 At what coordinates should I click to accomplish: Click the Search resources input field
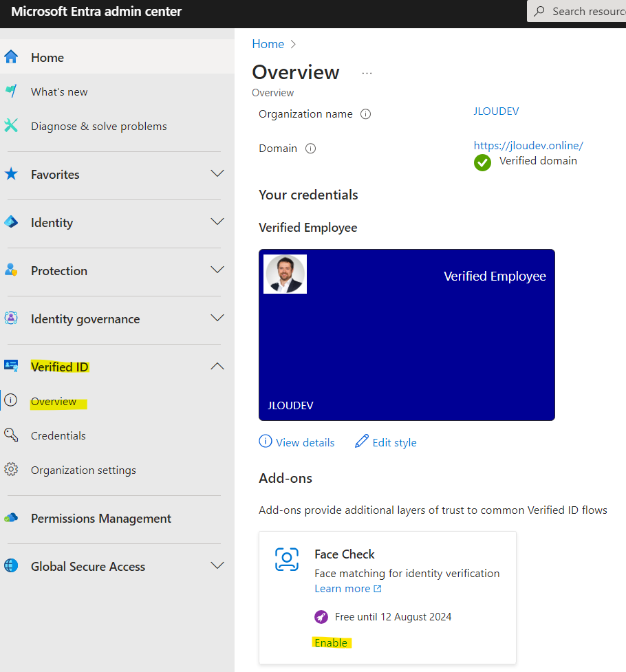click(x=576, y=11)
